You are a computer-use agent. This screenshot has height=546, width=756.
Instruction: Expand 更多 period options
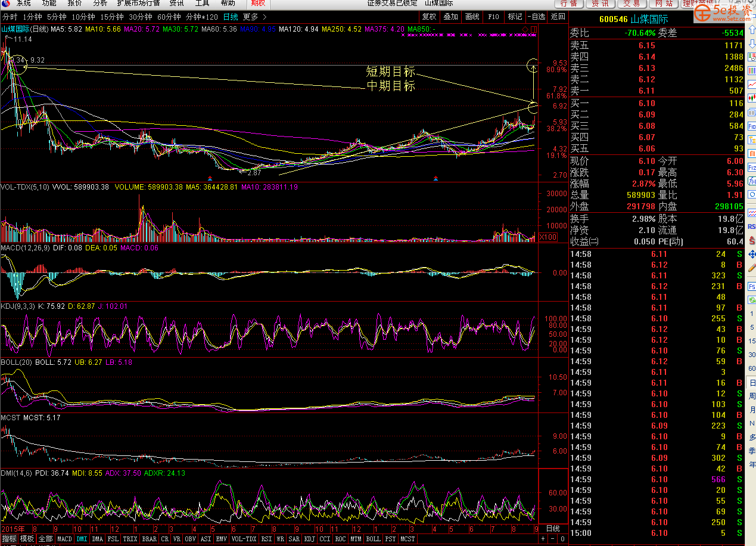pos(254,17)
